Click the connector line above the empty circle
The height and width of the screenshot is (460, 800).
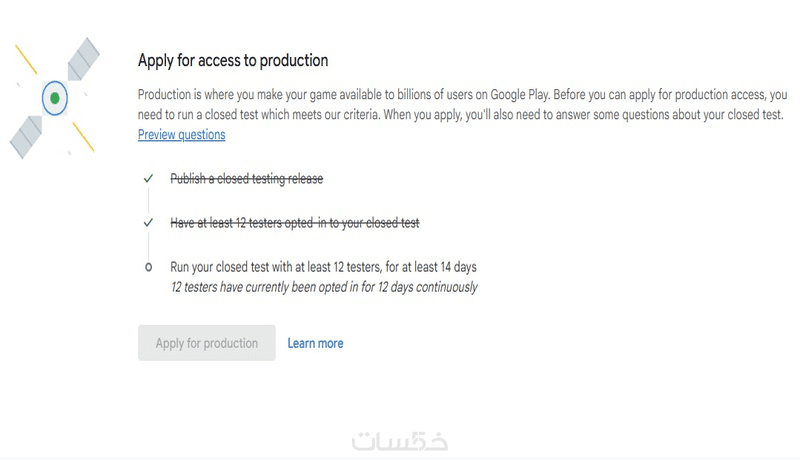tap(148, 244)
